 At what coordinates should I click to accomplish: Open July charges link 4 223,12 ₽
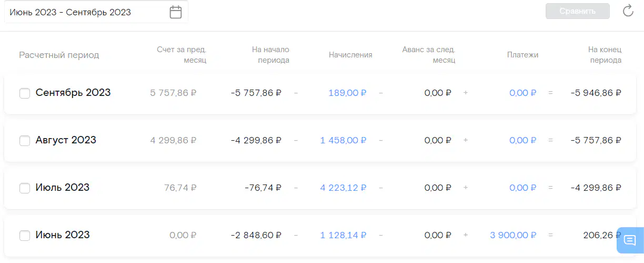(343, 188)
